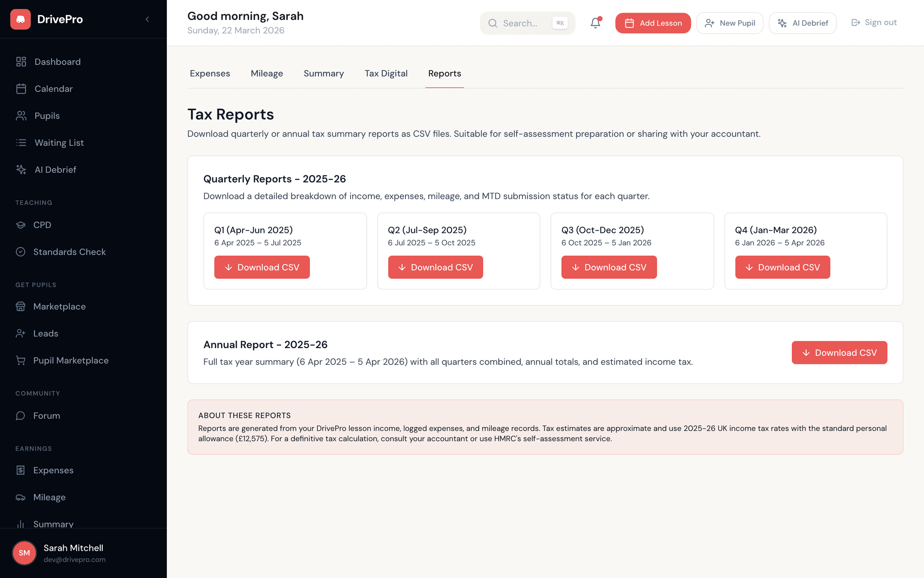
Task: Click the Add Lesson button
Action: [x=653, y=23]
